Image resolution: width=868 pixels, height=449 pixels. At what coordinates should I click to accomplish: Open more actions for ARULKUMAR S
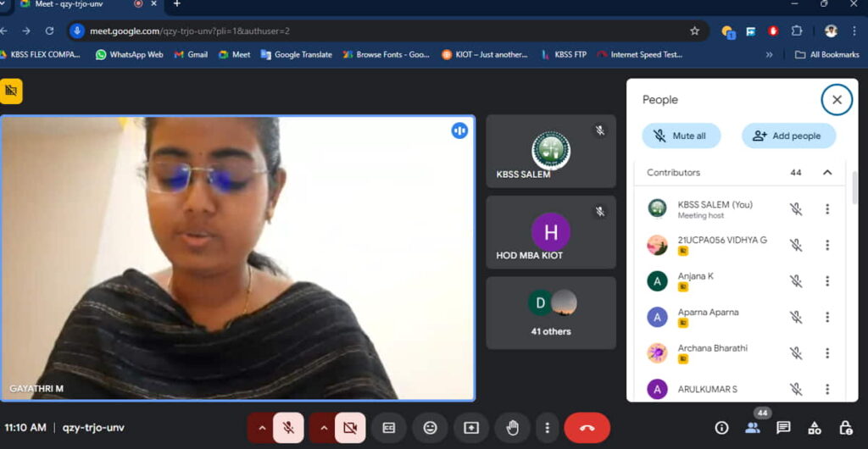[827, 390]
